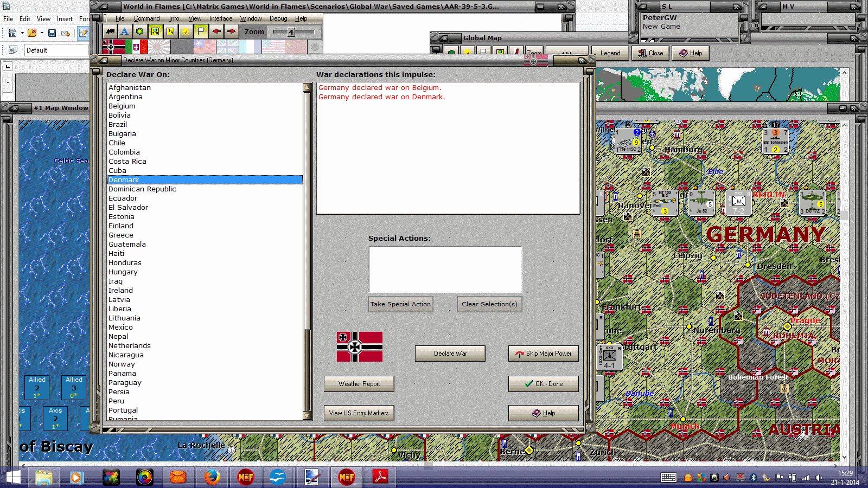Click the send mail envelope icon in the left application
868x488 pixels.
point(66,33)
